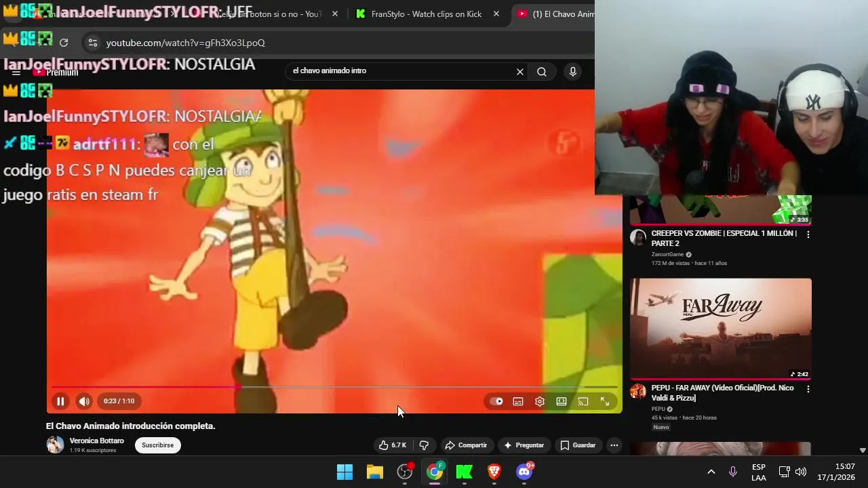
Task: View site information next to the URL
Action: point(93,43)
